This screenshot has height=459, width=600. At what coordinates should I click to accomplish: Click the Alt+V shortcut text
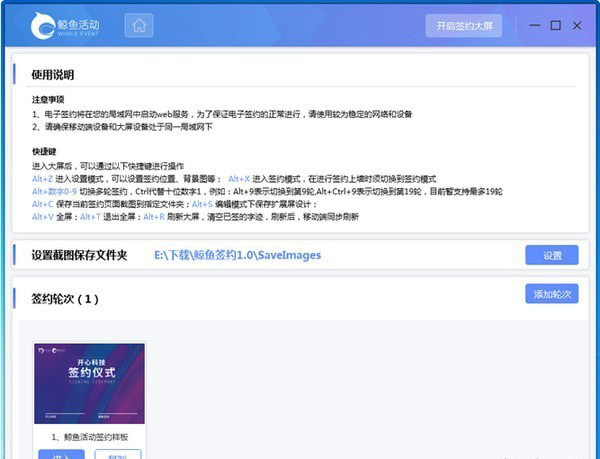pyautogui.click(x=42, y=217)
